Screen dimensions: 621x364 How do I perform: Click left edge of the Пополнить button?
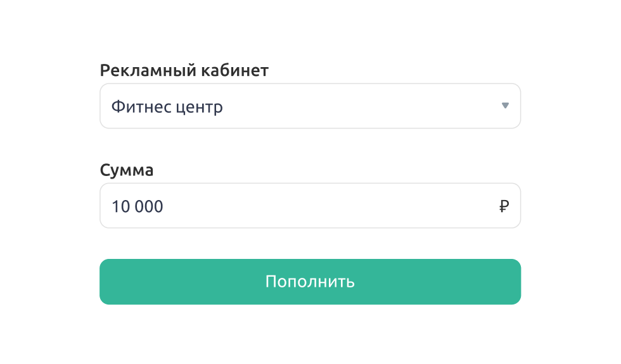pos(107,282)
